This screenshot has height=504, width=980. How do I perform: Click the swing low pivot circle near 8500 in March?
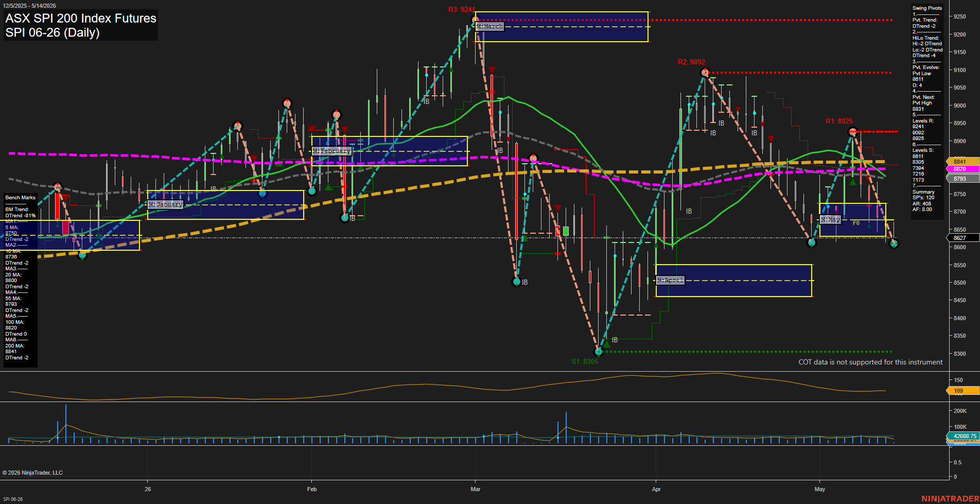(517, 282)
